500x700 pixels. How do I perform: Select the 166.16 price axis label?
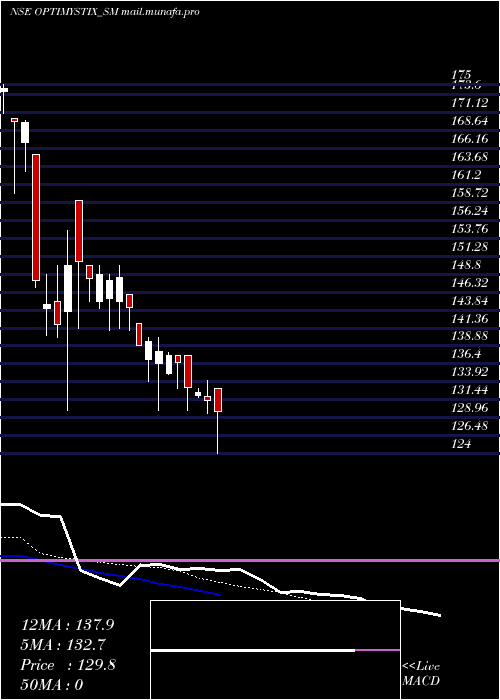(x=469, y=139)
